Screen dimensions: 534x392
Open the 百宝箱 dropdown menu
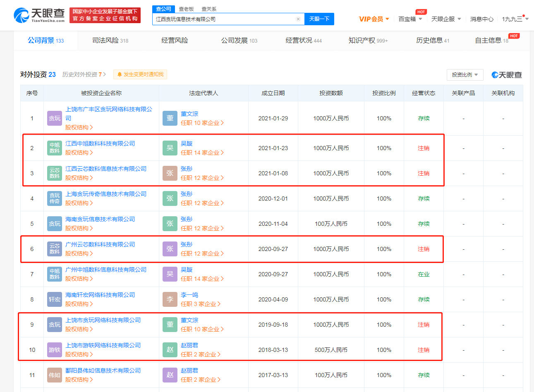(410, 19)
